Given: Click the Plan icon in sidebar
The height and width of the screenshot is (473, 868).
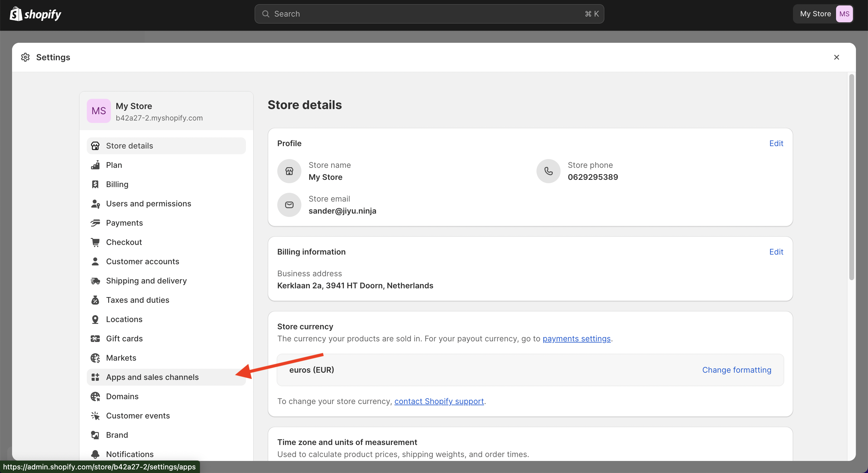Looking at the screenshot, I should point(95,165).
